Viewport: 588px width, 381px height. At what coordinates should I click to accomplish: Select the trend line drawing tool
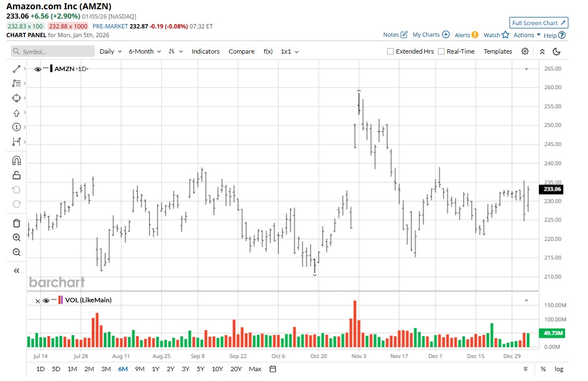[16, 69]
